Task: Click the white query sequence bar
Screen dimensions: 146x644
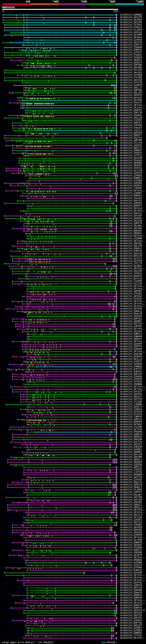Action: pos(60,9)
